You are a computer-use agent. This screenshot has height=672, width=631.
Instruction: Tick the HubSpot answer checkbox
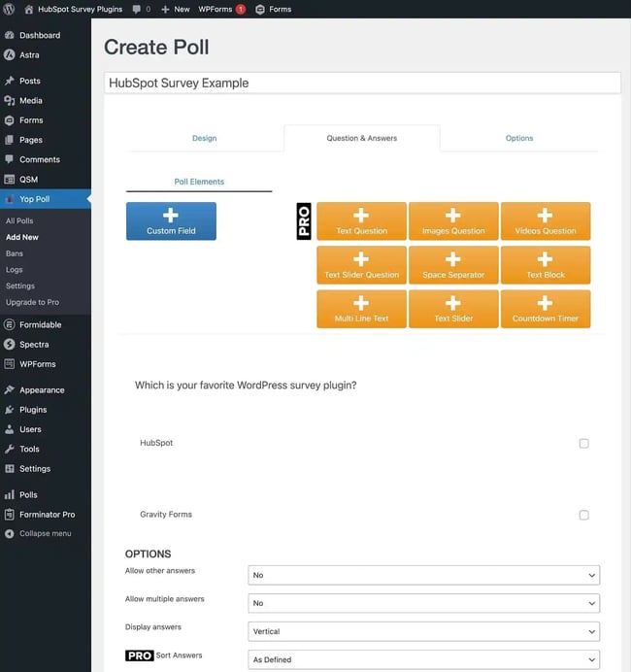point(583,443)
